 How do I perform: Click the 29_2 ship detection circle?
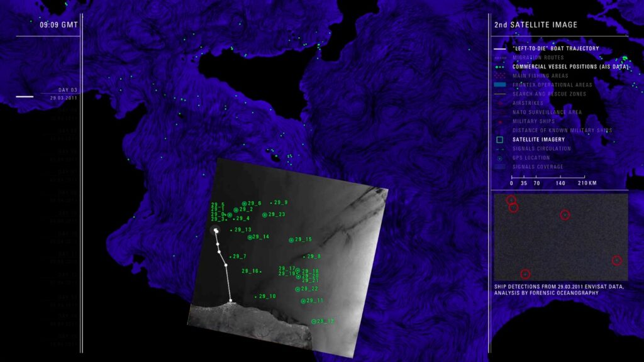(x=236, y=210)
